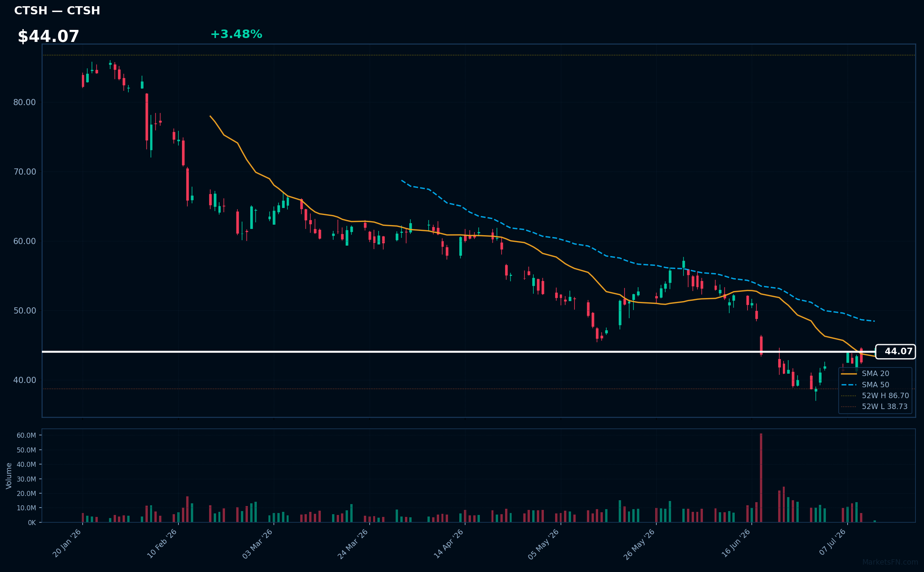
Task: Click the 0K volume axis label
Action: tap(32, 523)
